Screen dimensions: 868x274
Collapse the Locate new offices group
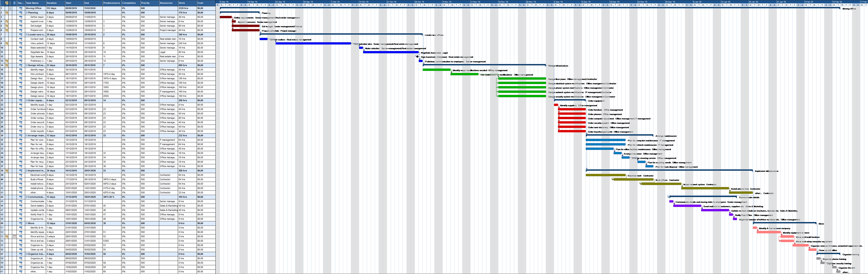tap(27, 34)
